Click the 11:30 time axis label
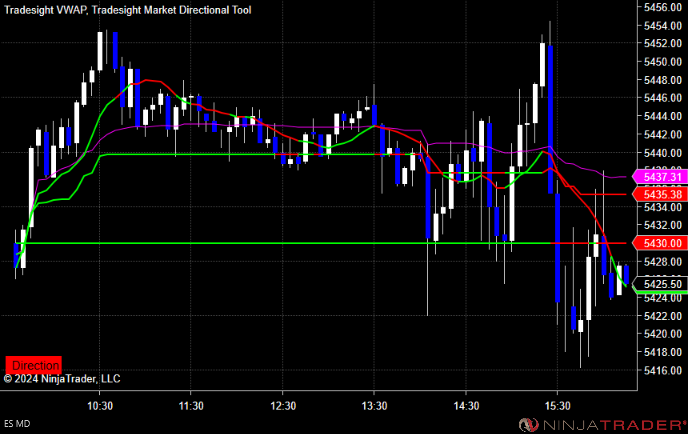Image resolution: width=688 pixels, height=434 pixels. [x=191, y=406]
